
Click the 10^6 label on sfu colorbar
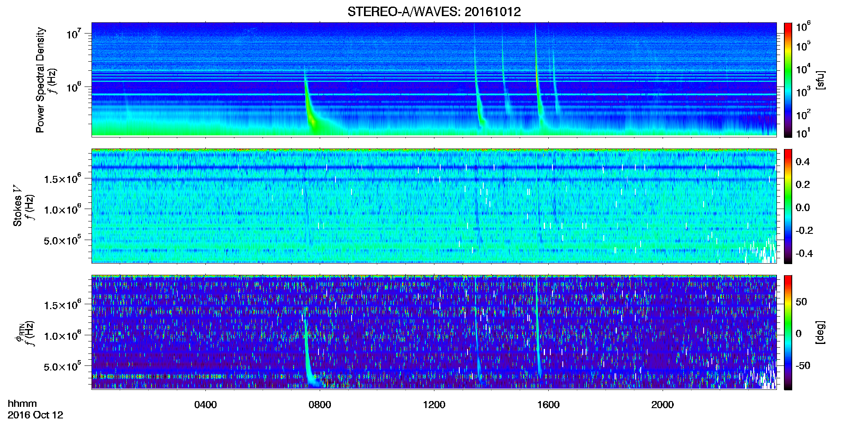pos(803,26)
